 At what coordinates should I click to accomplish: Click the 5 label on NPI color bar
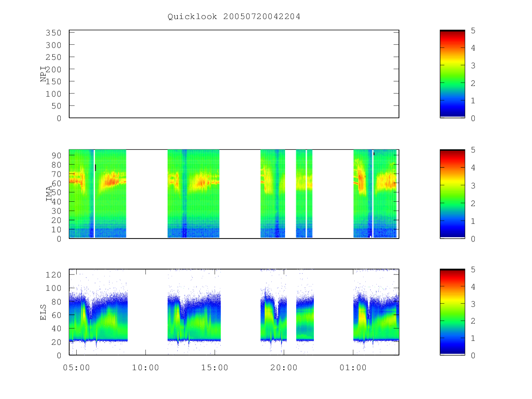[473, 31]
